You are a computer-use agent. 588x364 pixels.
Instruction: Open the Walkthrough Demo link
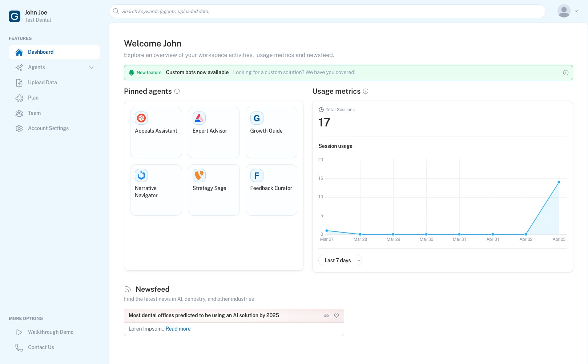(x=51, y=332)
